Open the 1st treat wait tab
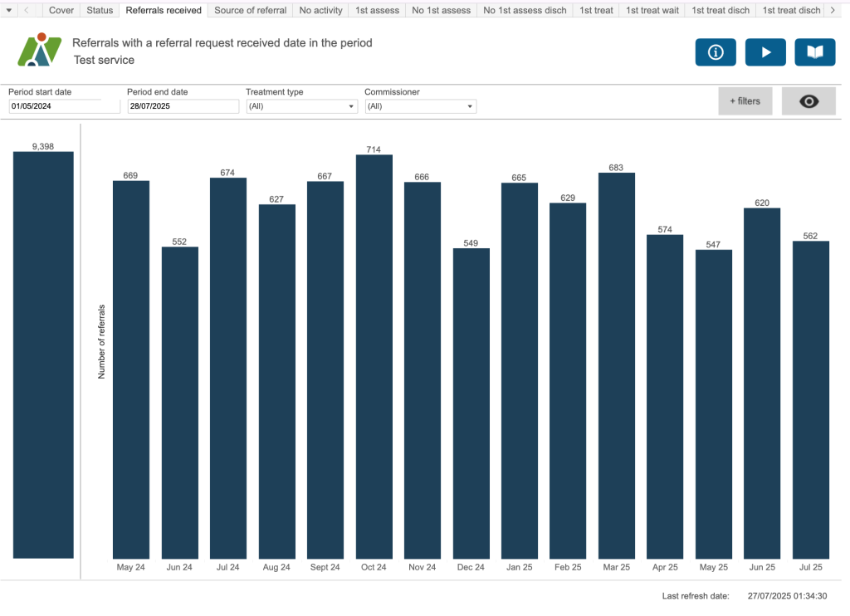 click(652, 10)
